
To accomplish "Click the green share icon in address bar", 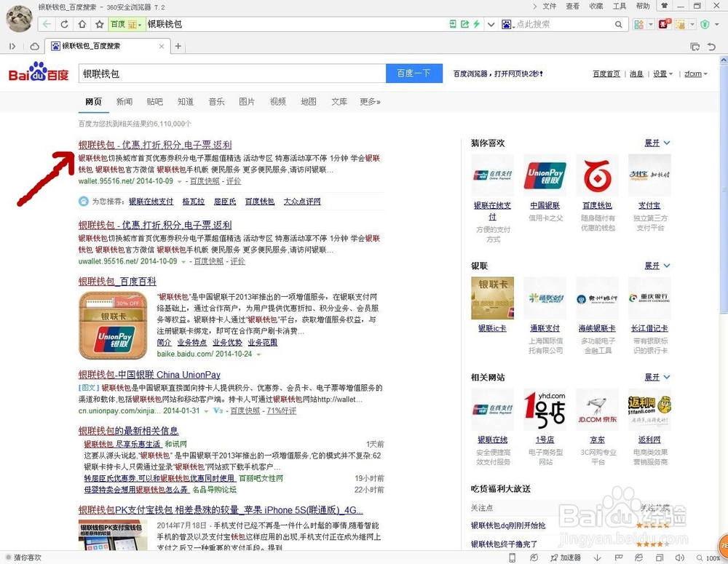I will [x=464, y=24].
